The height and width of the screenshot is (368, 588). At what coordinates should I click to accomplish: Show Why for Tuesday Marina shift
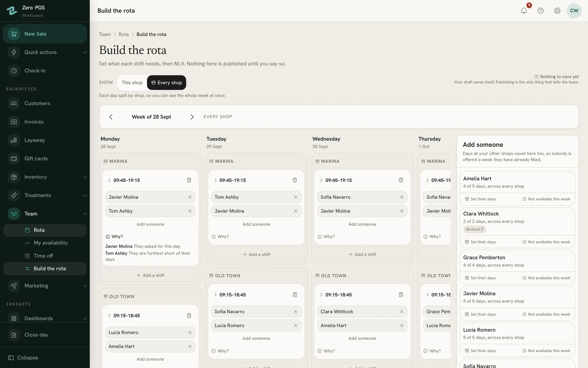(220, 237)
